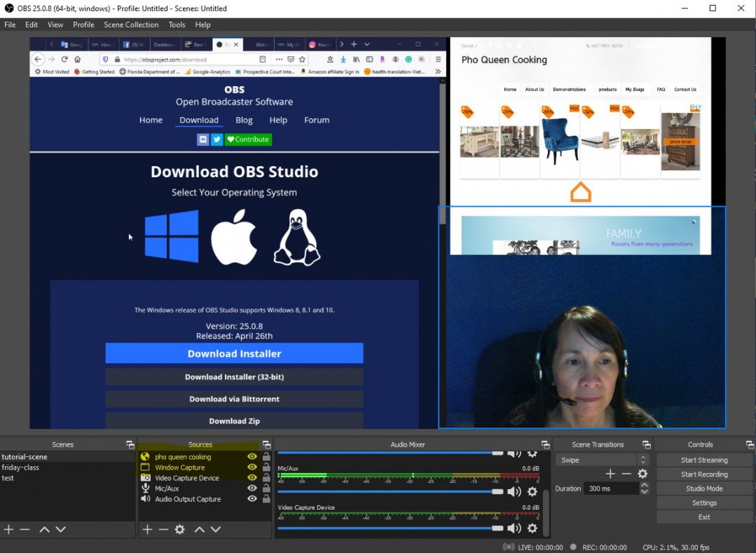The width and height of the screenshot is (756, 553).
Task: Toggle visibility of the Mic/Aux source
Action: (x=252, y=489)
